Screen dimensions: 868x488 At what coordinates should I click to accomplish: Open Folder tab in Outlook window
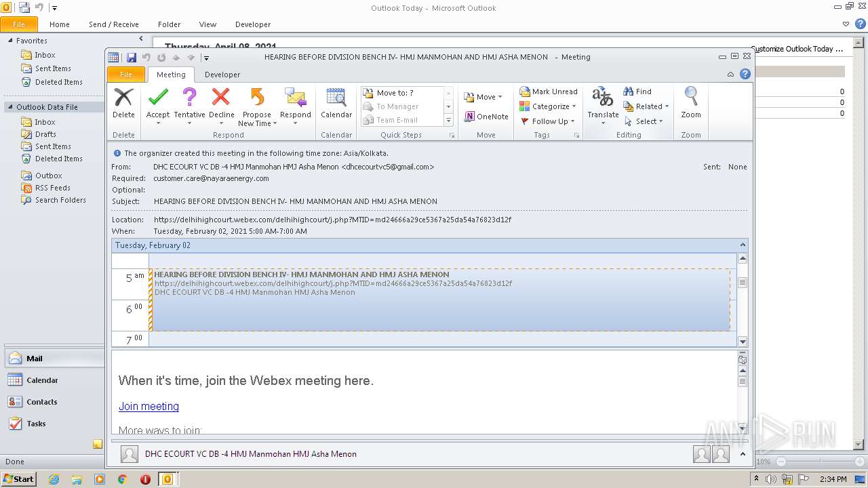[x=170, y=24]
